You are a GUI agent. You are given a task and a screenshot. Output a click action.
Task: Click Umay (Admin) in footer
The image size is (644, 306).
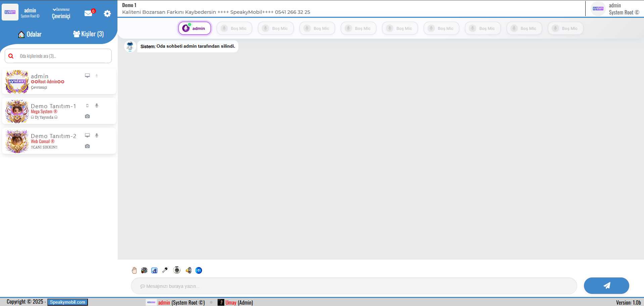tap(235, 302)
